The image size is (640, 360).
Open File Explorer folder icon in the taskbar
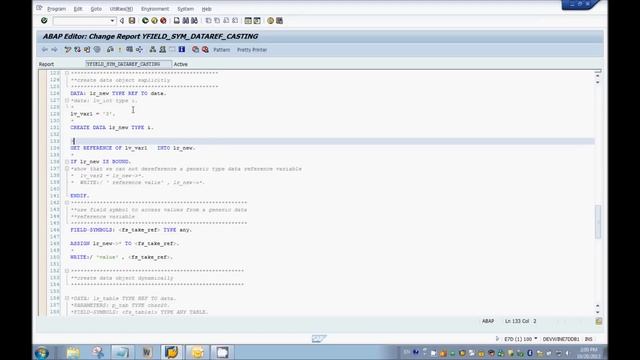click(x=73, y=353)
